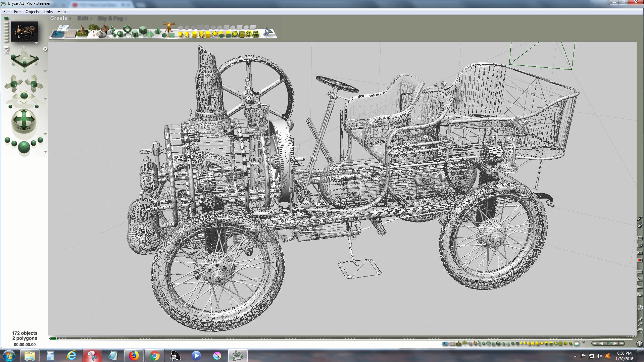Click the select previous object arrow

(x=601, y=343)
